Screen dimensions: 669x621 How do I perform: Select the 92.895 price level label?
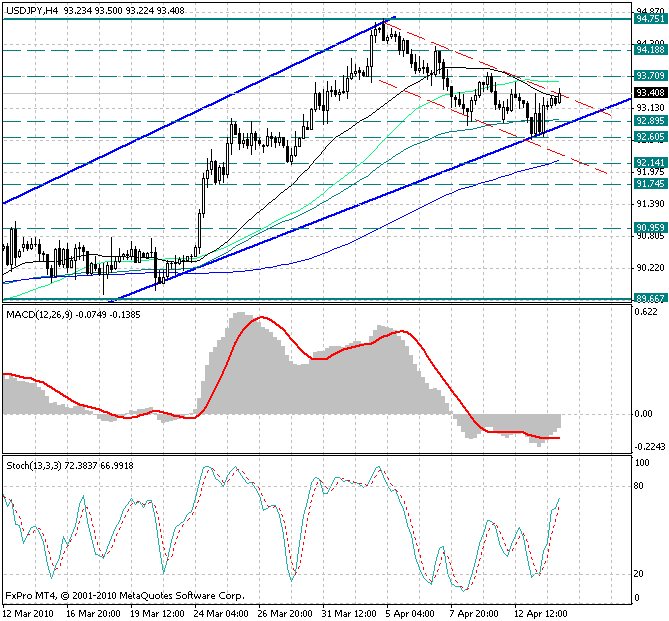650,121
